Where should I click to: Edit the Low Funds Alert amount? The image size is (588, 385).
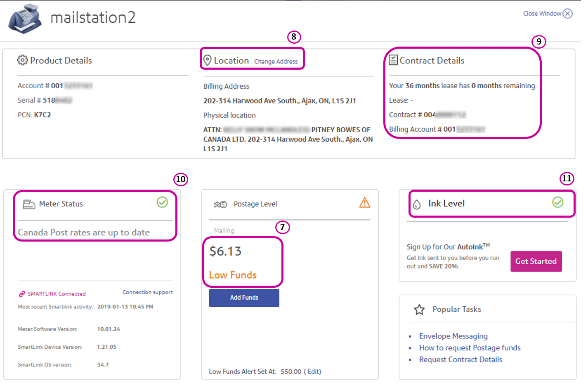314,371
